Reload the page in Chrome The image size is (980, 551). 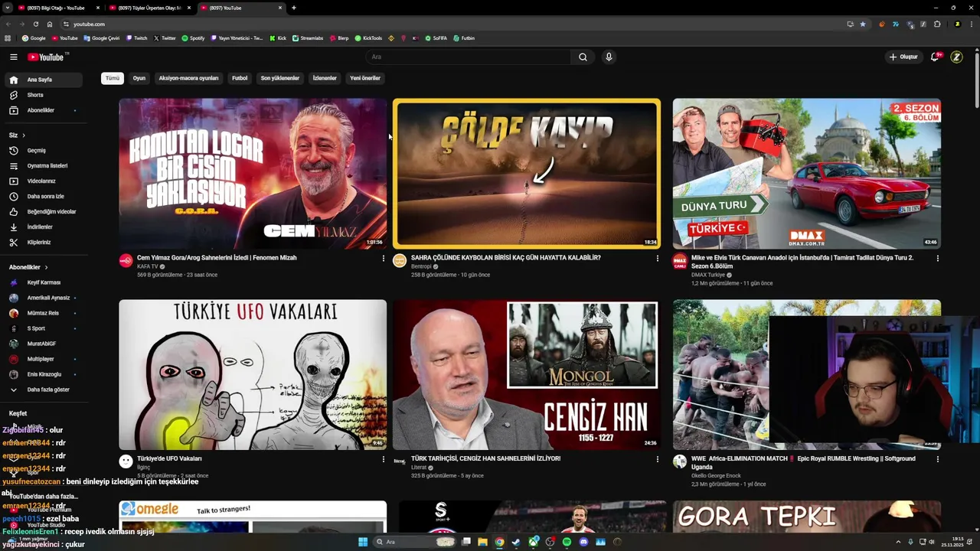(35, 24)
